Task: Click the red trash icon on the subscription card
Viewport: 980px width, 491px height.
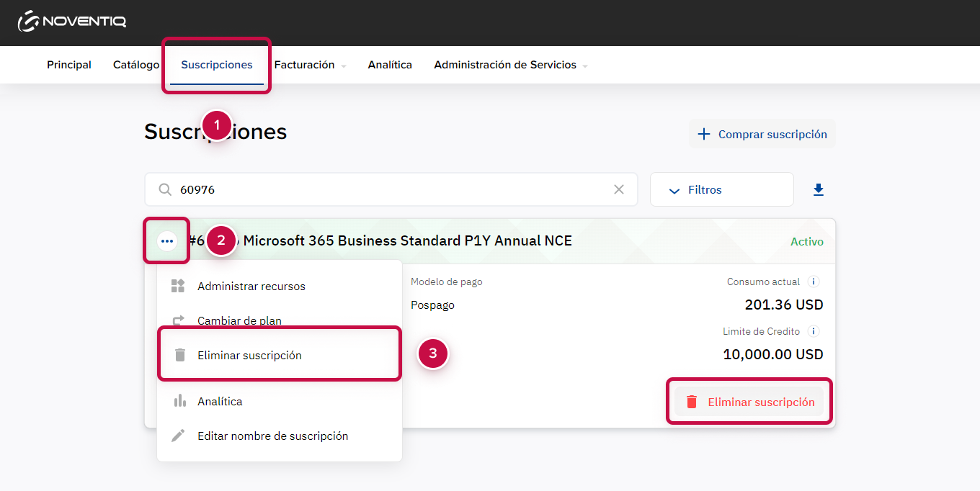Action: pyautogui.click(x=692, y=402)
